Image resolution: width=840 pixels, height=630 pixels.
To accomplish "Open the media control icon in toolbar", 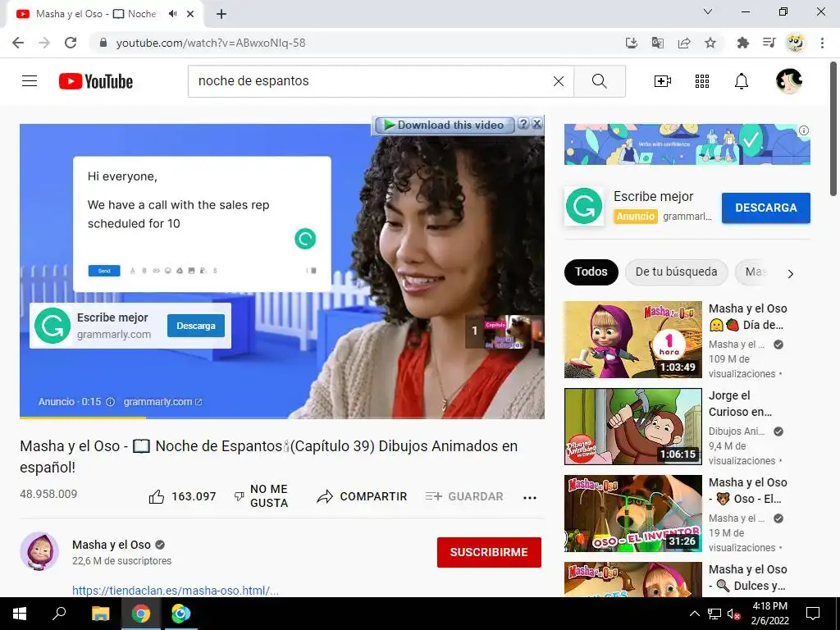I will click(x=769, y=43).
